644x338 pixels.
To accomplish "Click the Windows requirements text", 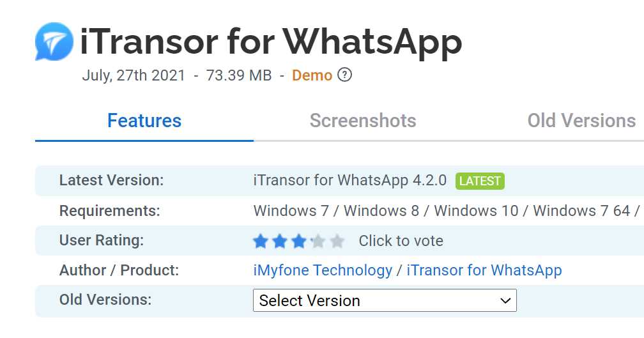I will coord(447,211).
